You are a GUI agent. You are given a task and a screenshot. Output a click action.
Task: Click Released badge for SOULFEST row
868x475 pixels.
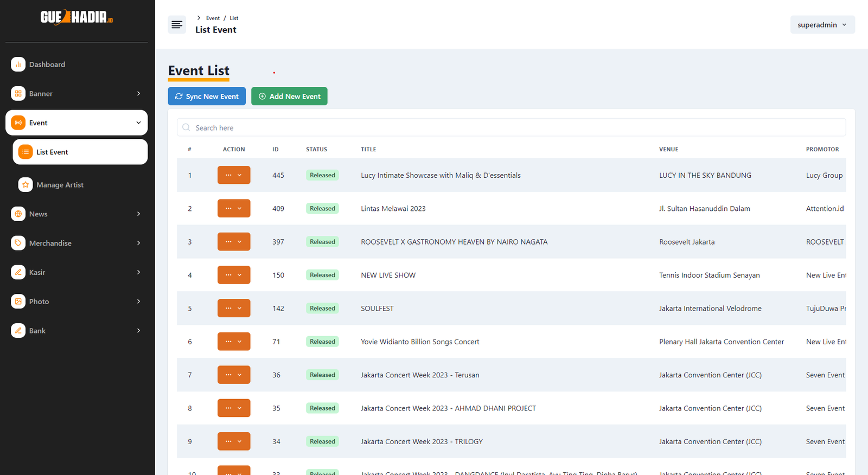pos(322,308)
